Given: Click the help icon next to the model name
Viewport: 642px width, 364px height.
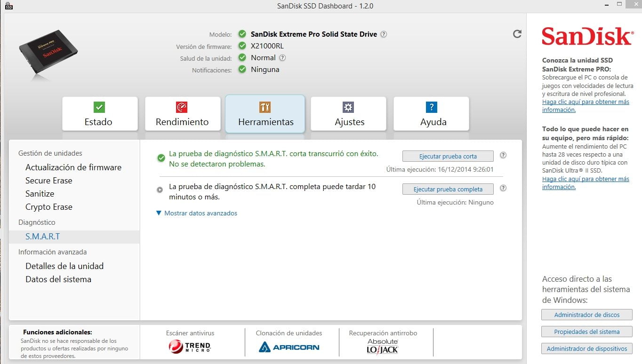Looking at the screenshot, I should [x=384, y=34].
